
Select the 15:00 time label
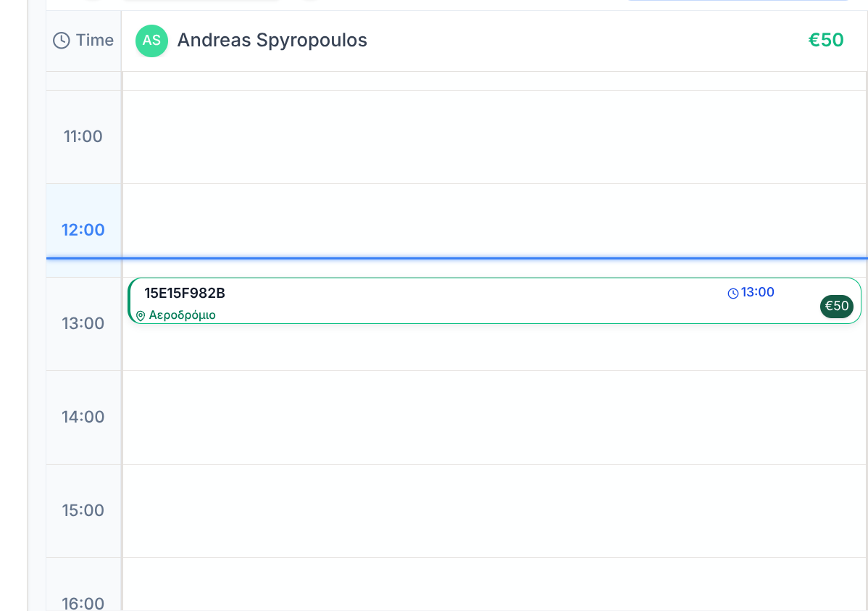point(83,510)
